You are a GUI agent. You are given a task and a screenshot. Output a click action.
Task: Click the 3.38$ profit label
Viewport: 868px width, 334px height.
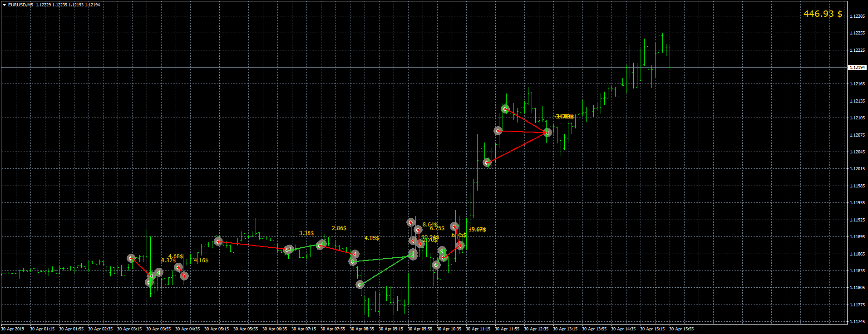click(306, 233)
